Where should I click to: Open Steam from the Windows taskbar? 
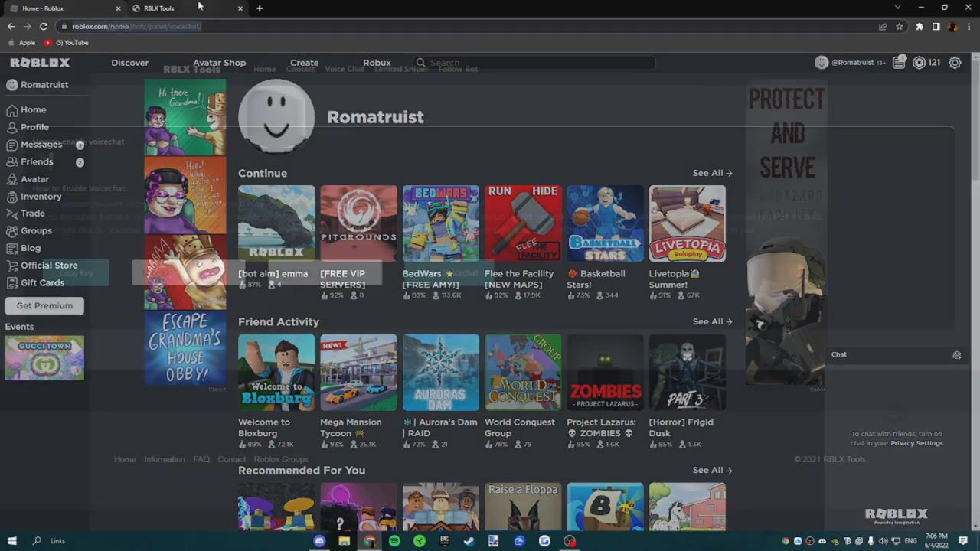[x=469, y=541]
